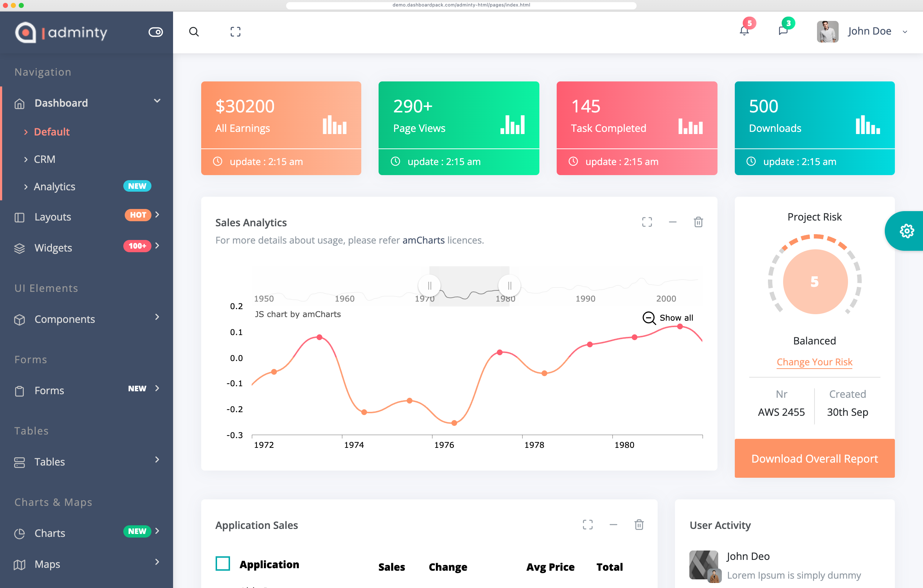Click the left chart range slider handle
The height and width of the screenshot is (588, 923).
click(x=429, y=286)
